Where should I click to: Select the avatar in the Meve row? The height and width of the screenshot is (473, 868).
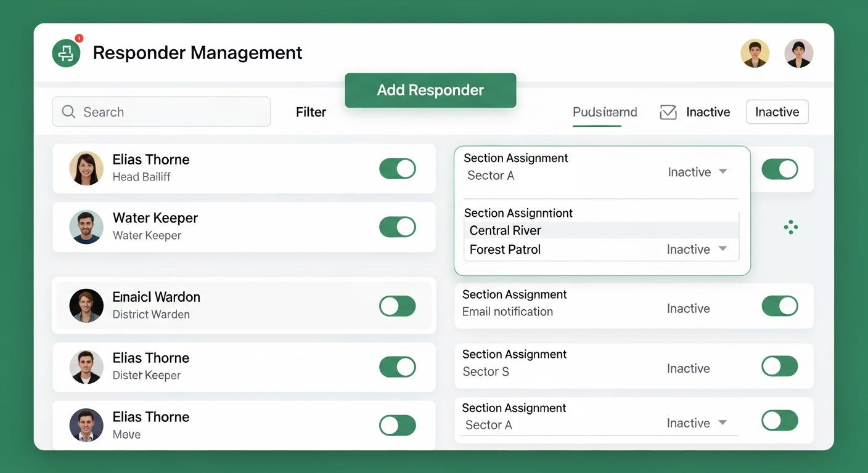(x=86, y=425)
